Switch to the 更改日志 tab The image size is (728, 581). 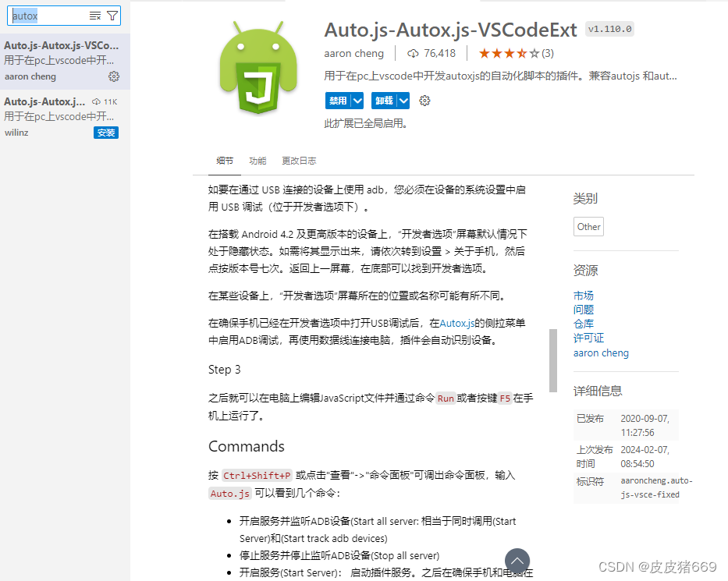tap(299, 161)
